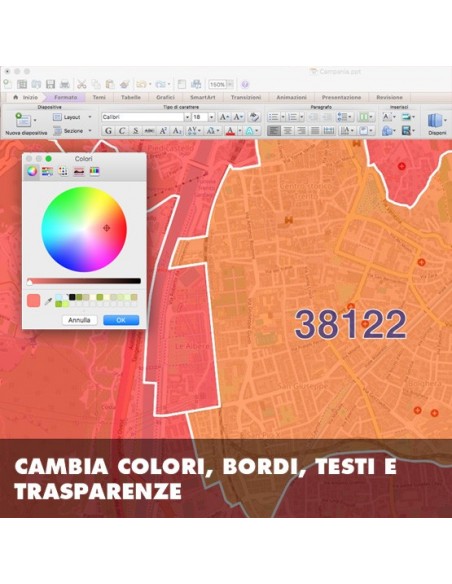Click the Undo icon in toolbar
452x584 pixels.
141,84
